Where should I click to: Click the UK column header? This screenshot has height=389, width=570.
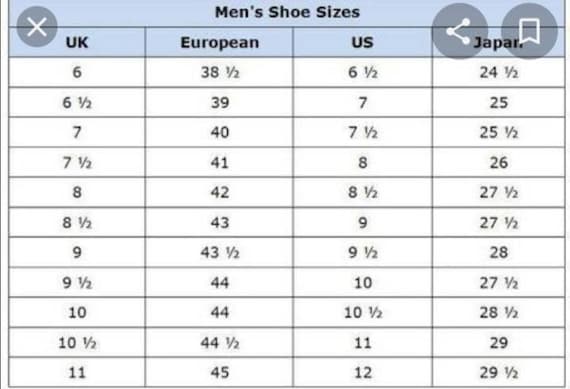tap(77, 43)
